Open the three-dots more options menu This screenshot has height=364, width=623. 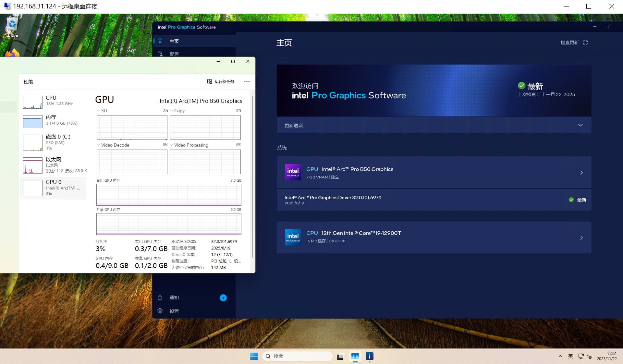pos(247,81)
